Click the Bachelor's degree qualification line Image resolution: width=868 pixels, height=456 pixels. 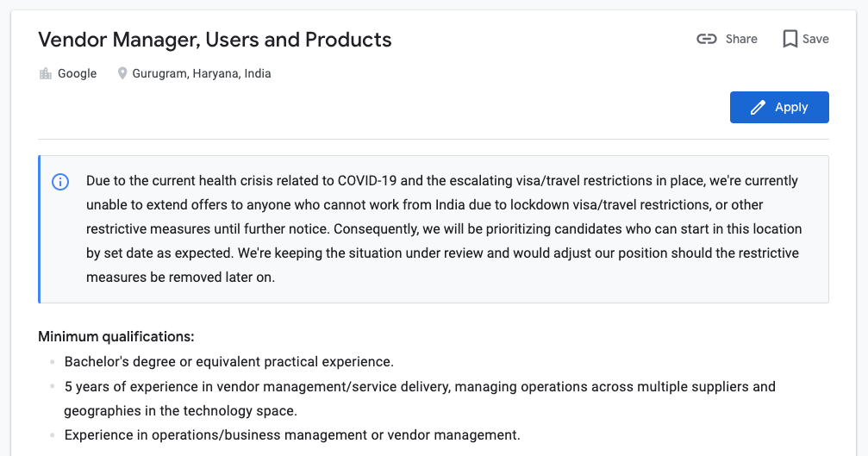tap(229, 361)
